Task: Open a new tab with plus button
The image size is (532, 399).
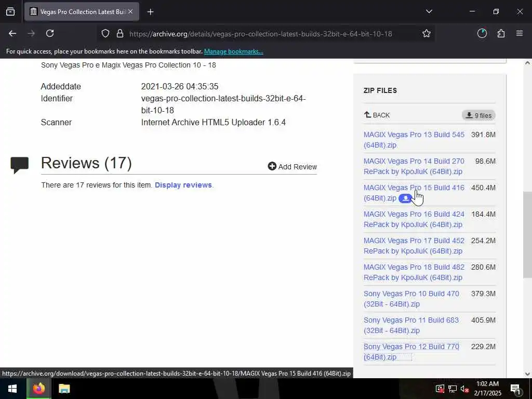Action: point(150,12)
